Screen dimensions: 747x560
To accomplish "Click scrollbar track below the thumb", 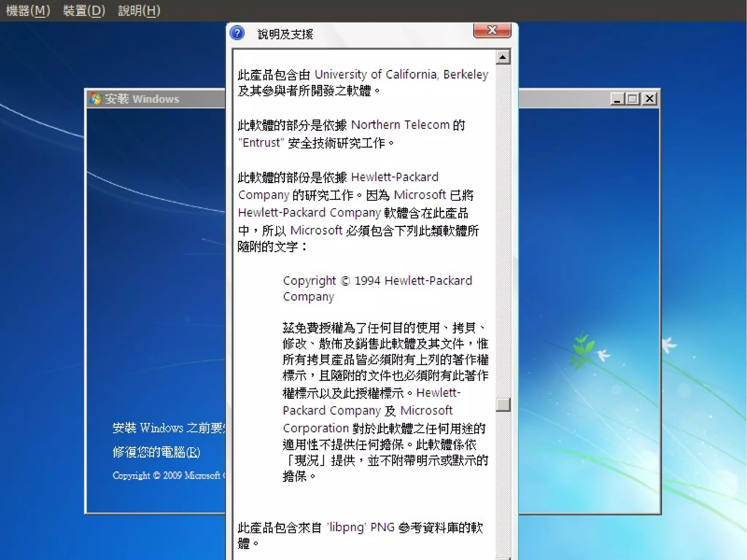I will (503, 482).
